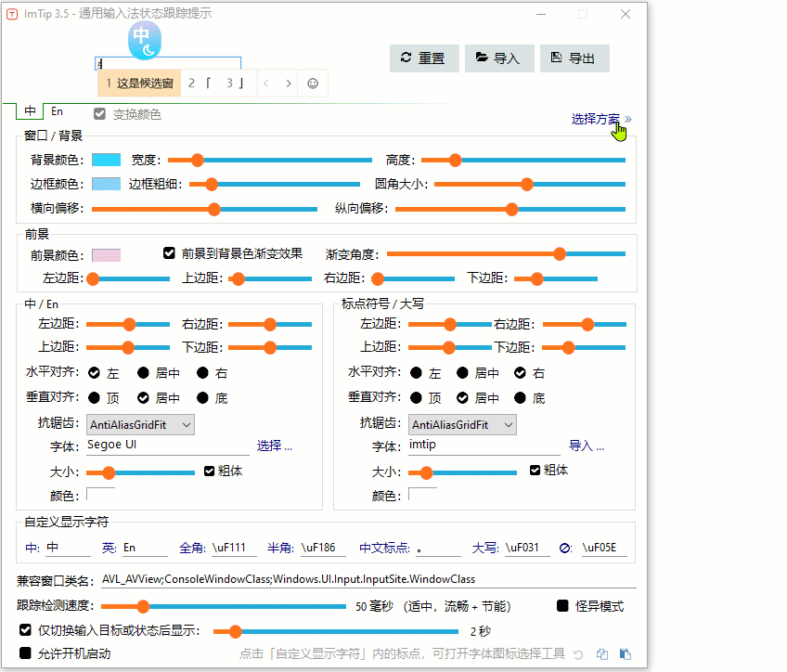Click the 导入 import button at the top
This screenshot has height=672, width=787.
[x=499, y=58]
